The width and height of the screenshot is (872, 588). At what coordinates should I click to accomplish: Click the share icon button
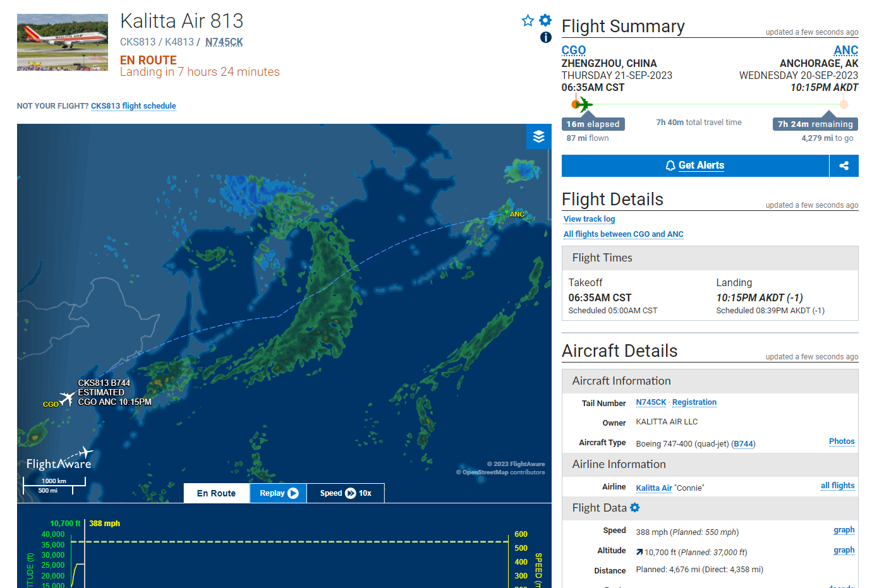844,165
